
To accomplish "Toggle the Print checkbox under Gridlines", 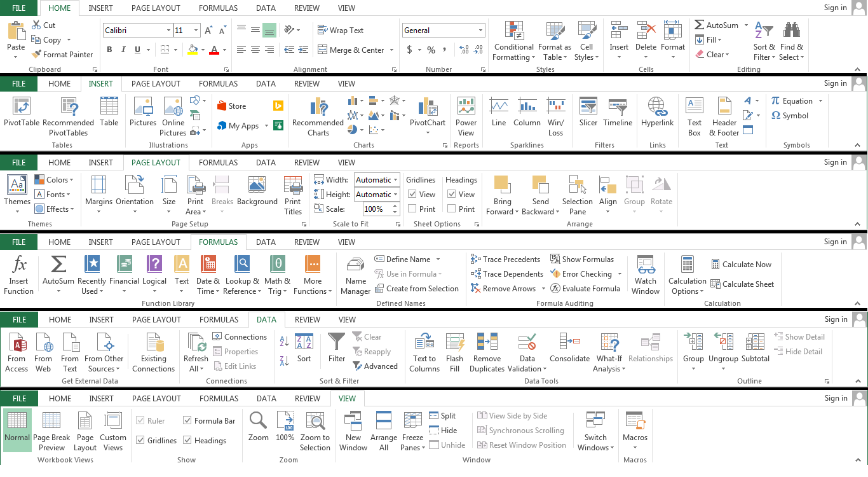I will [x=412, y=209].
